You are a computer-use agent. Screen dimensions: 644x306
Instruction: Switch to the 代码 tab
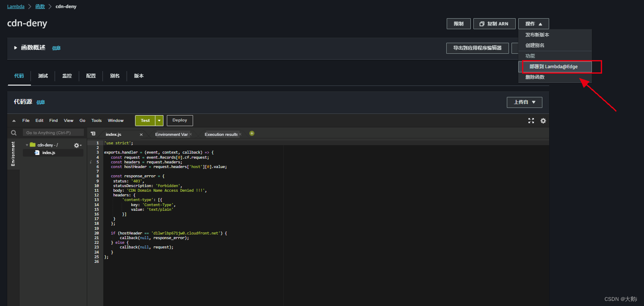(x=19, y=76)
